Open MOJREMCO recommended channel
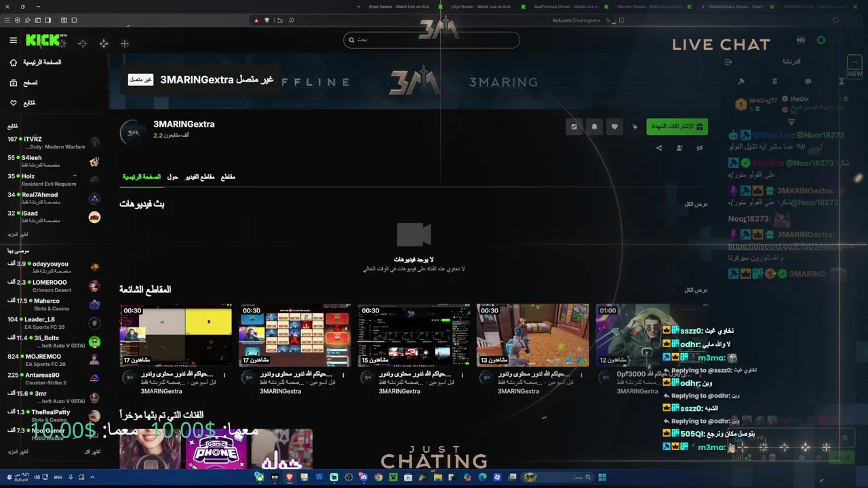The image size is (868, 488). [54, 360]
